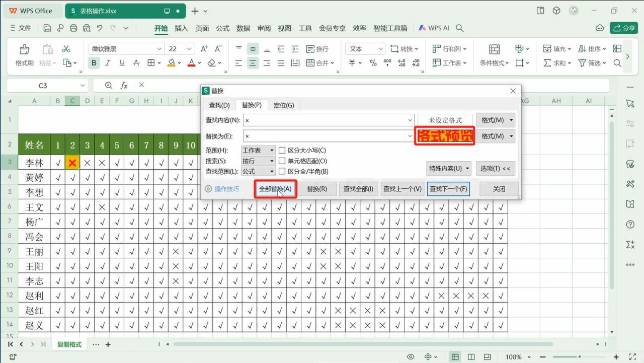Viewport: 644px width, 363px height.
Task: Click the wrap text (换行) button
Action: click(x=317, y=49)
